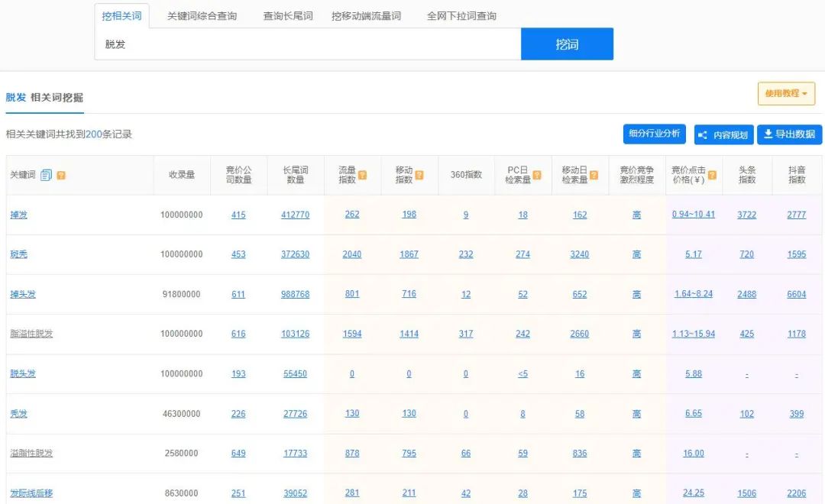This screenshot has height=504, width=825.
Task: Click Douyin index 6604 for 掉头发
Action: pos(796,294)
